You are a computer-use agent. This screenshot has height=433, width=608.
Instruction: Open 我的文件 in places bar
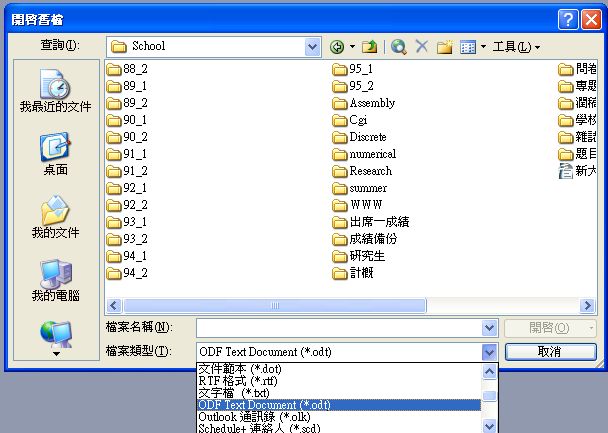(x=55, y=218)
